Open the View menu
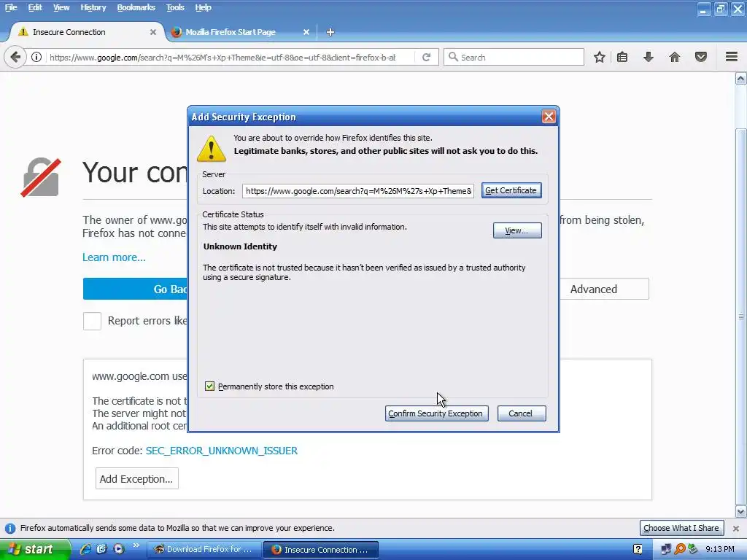The image size is (747, 560). click(x=61, y=7)
